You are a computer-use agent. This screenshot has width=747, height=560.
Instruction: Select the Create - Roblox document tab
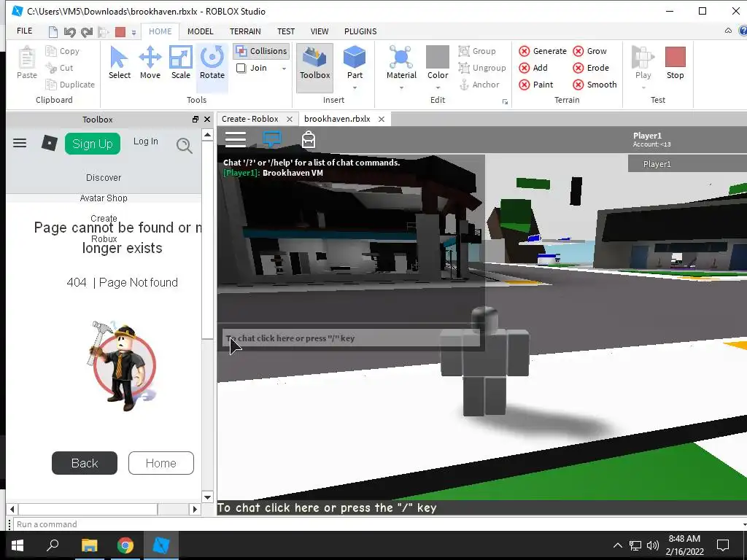pyautogui.click(x=249, y=119)
